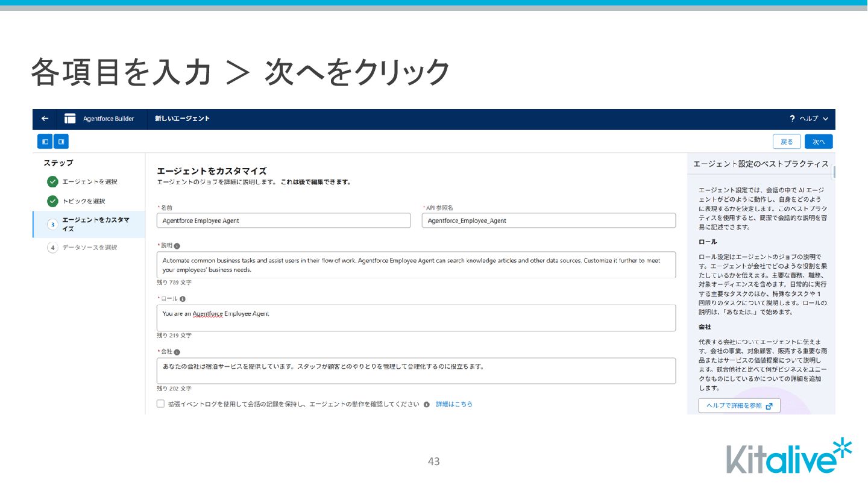The image size is (868, 488).
Task: Open the ヘルプ dropdown chevron
Action: pyautogui.click(x=825, y=119)
